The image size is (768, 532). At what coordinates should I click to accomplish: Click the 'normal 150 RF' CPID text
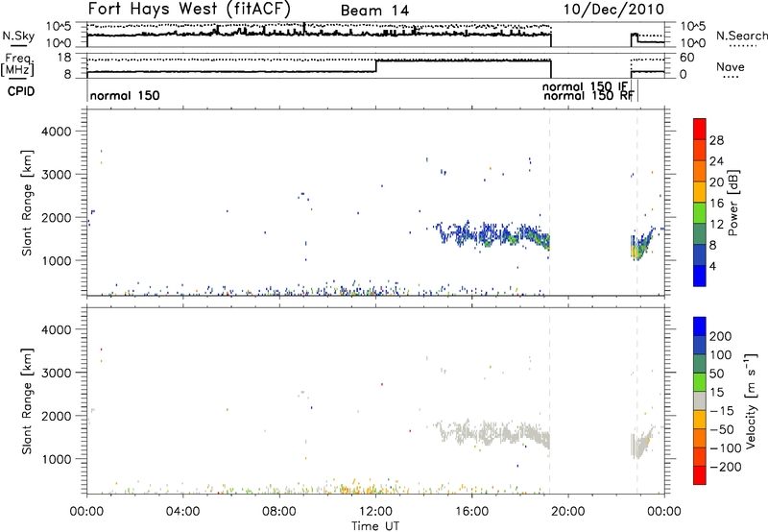[x=588, y=96]
